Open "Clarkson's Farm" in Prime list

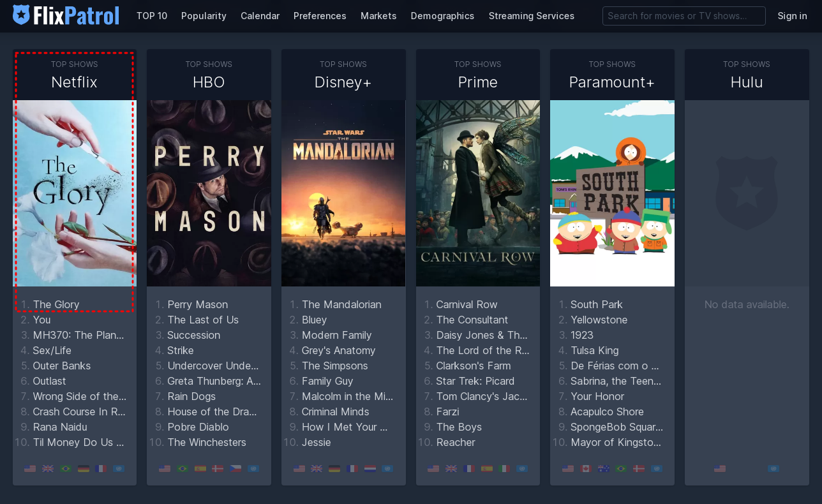(474, 366)
